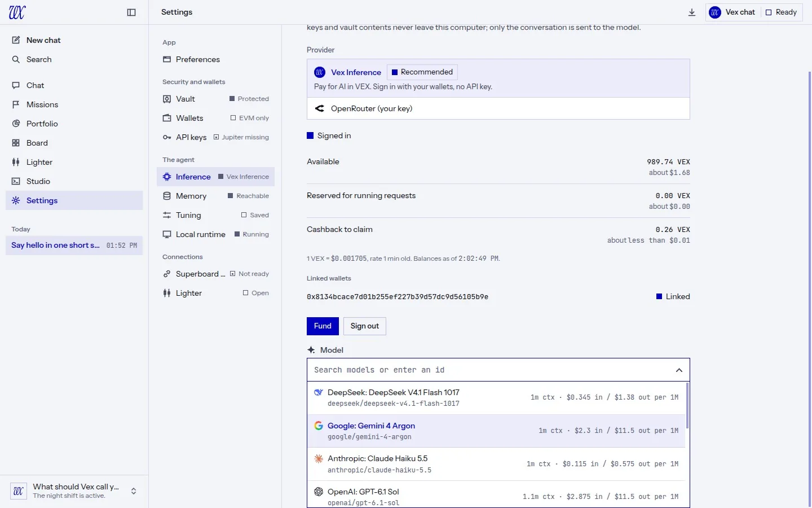Click the Ready status indicator
Image resolution: width=812 pixels, height=508 pixels.
(x=781, y=12)
